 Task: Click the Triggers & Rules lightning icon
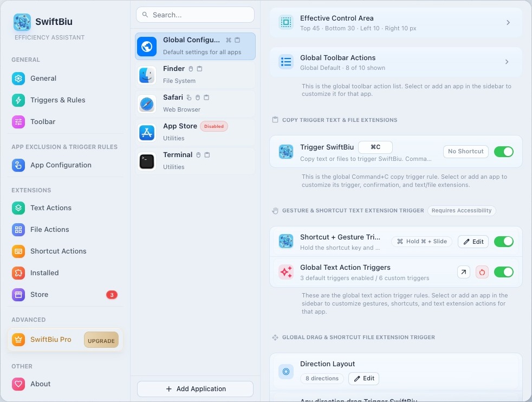point(18,100)
